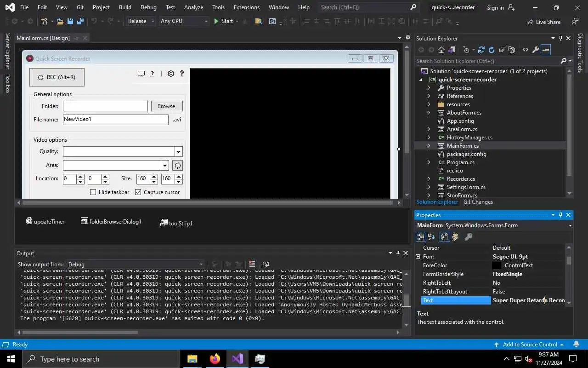The width and height of the screenshot is (588, 368).
Task: Click the Categorized view icon in Properties
Action: tap(420, 237)
